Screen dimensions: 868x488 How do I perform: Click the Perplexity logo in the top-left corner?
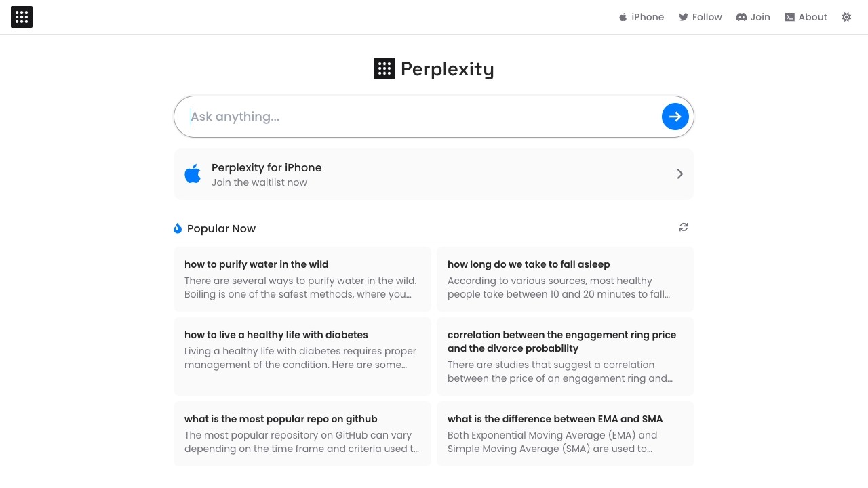pos(22,17)
